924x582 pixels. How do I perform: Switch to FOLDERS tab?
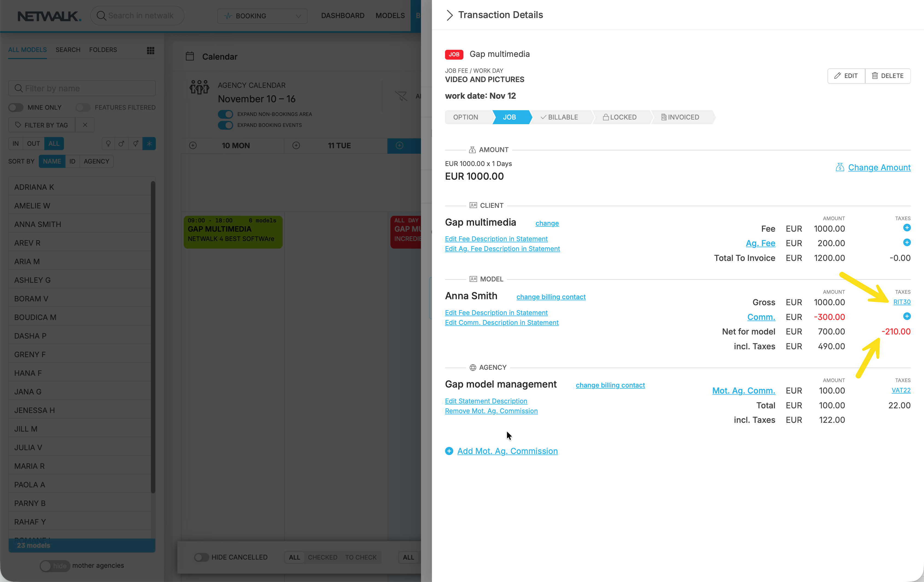[x=103, y=50]
